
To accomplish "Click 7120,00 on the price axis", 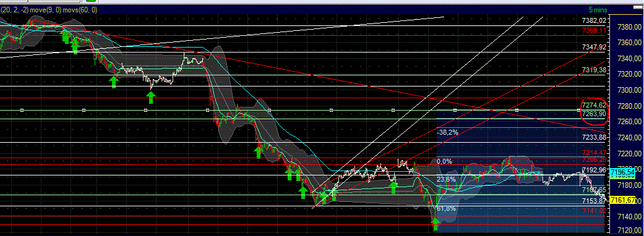I will click(630, 230).
